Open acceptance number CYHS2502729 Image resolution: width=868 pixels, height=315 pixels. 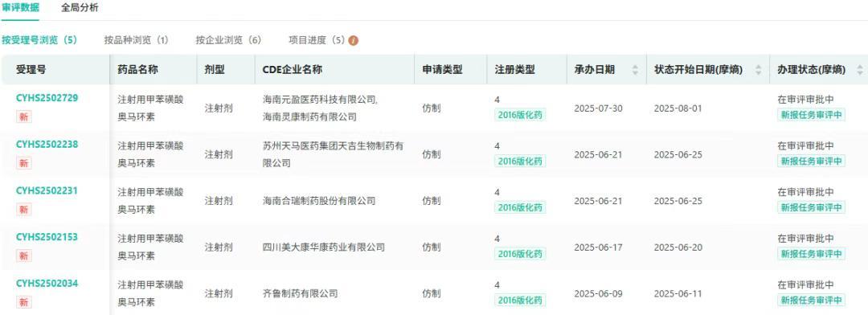47,98
